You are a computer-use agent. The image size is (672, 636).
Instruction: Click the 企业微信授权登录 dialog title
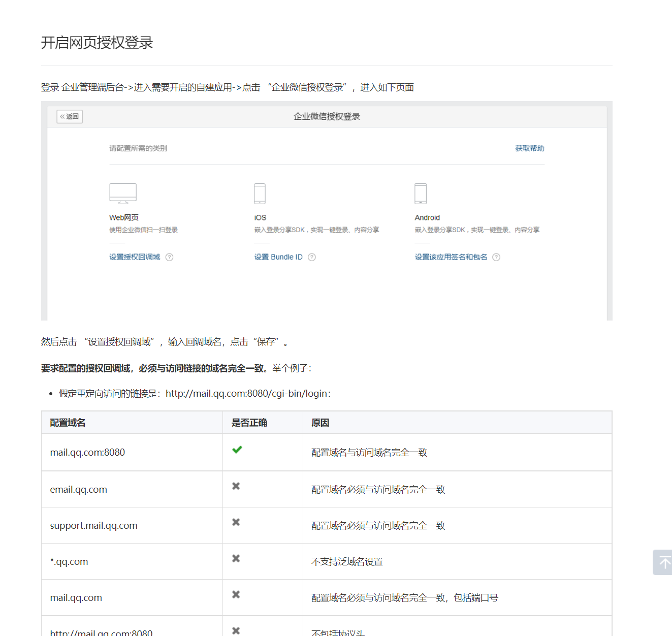(327, 116)
